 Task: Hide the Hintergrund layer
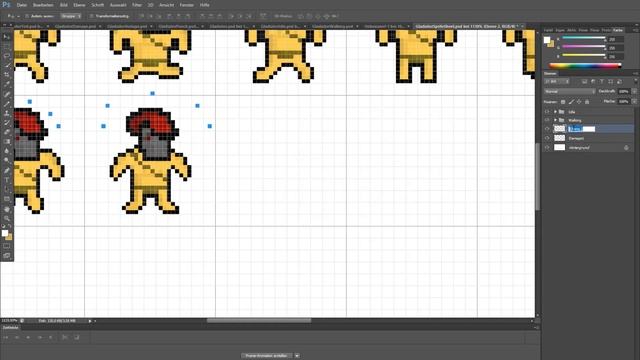point(547,147)
